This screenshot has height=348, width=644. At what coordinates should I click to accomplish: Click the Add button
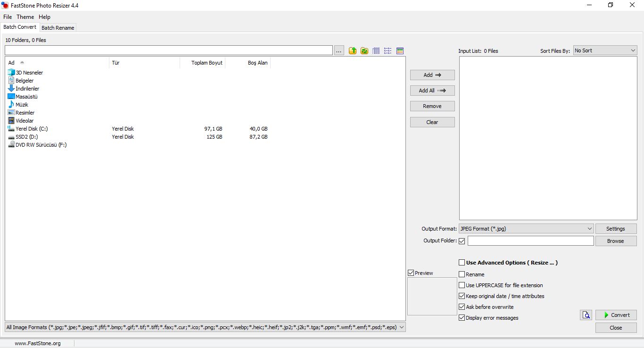(x=432, y=75)
